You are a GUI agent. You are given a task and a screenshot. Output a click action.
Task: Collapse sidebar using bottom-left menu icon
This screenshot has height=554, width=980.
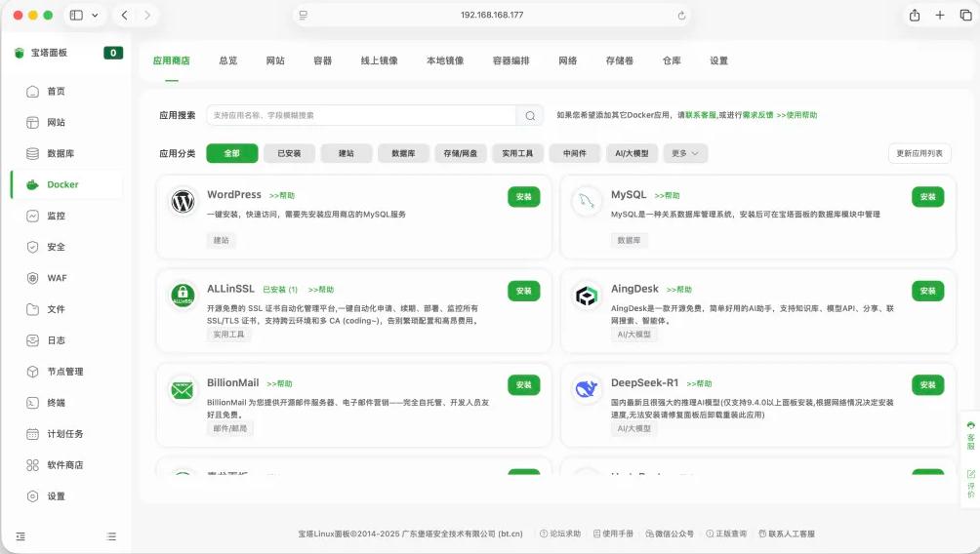coord(20,536)
